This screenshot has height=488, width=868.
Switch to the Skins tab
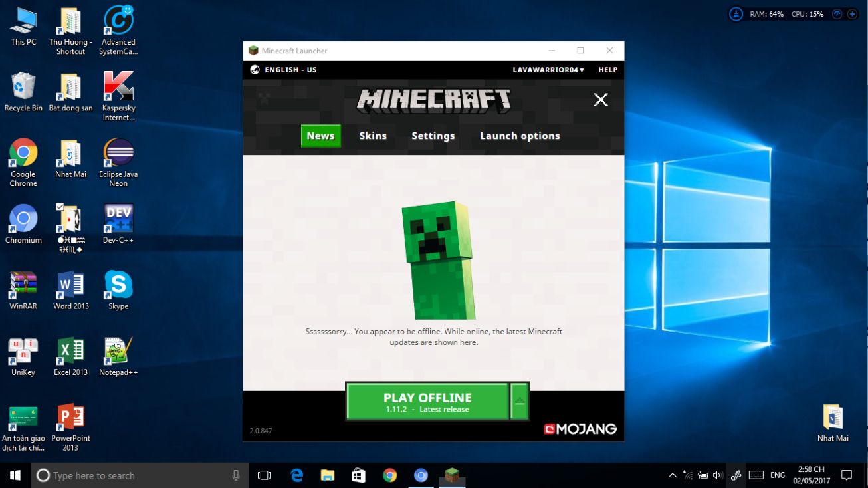tap(373, 136)
